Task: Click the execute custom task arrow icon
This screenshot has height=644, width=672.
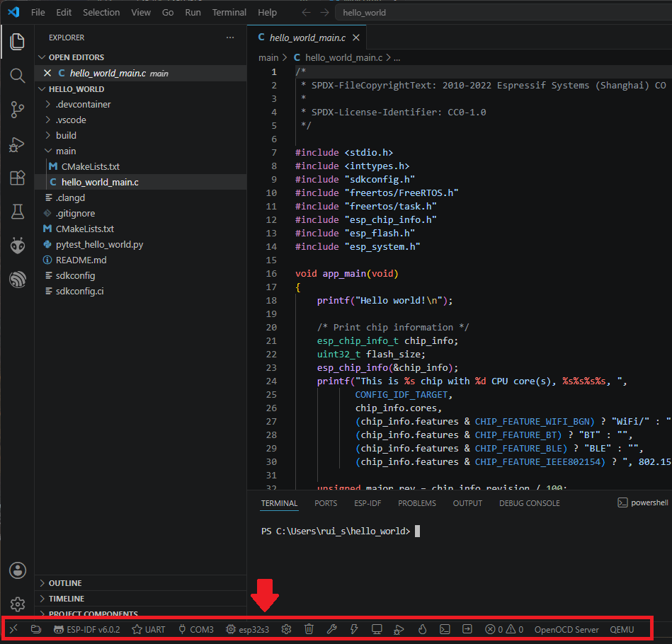Action: [467, 629]
